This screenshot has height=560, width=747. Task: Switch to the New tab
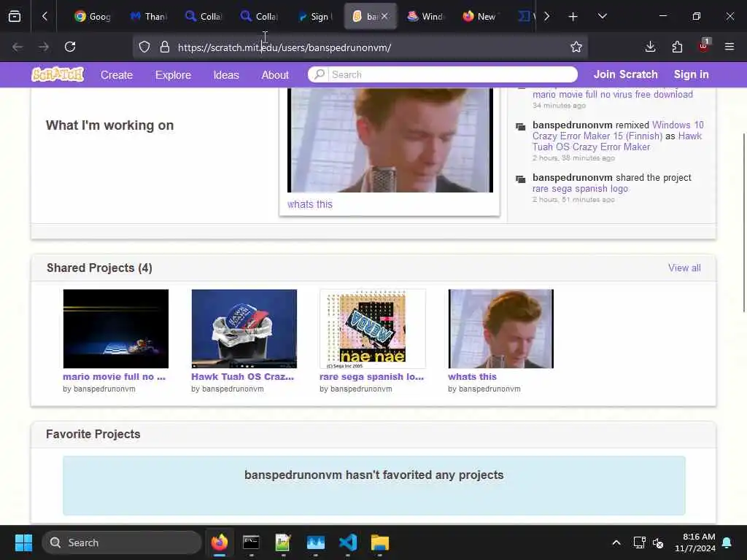(481, 17)
